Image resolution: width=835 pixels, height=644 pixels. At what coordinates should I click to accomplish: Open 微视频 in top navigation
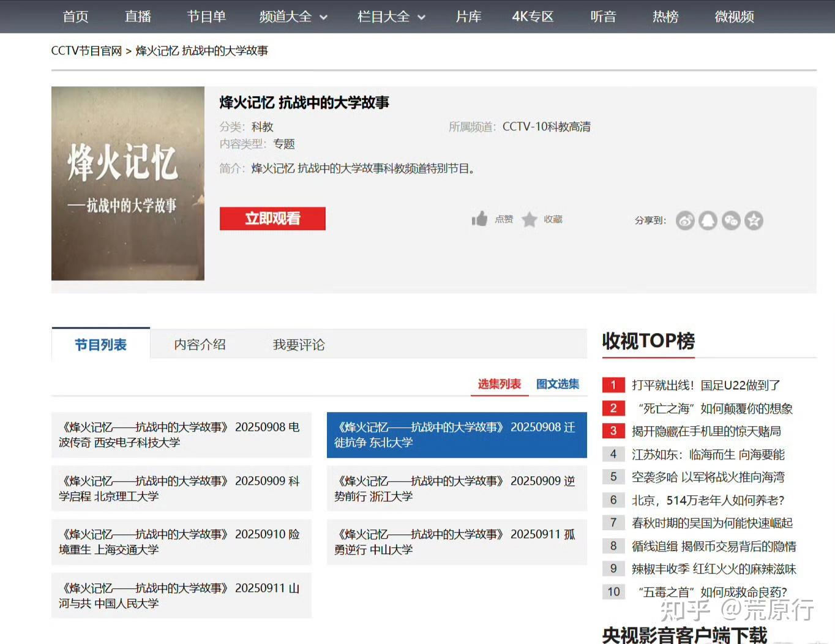click(734, 17)
